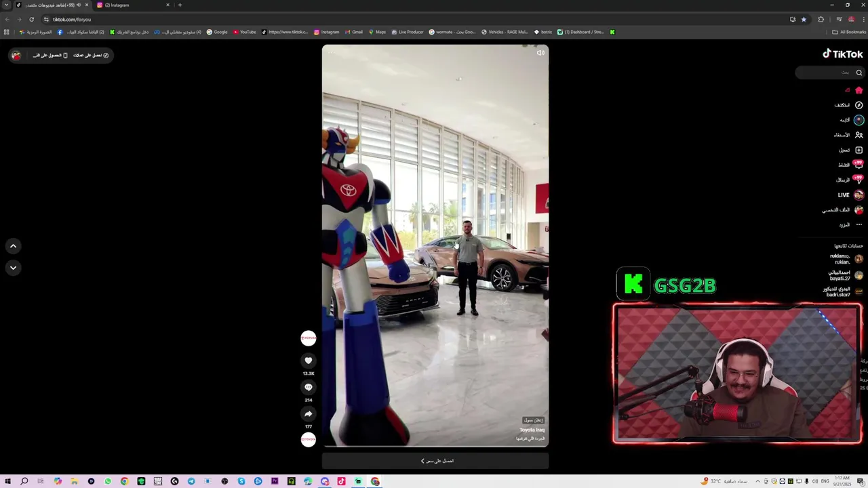Go to next video with down arrow
Viewport: 868px width, 488px height.
coord(13,268)
